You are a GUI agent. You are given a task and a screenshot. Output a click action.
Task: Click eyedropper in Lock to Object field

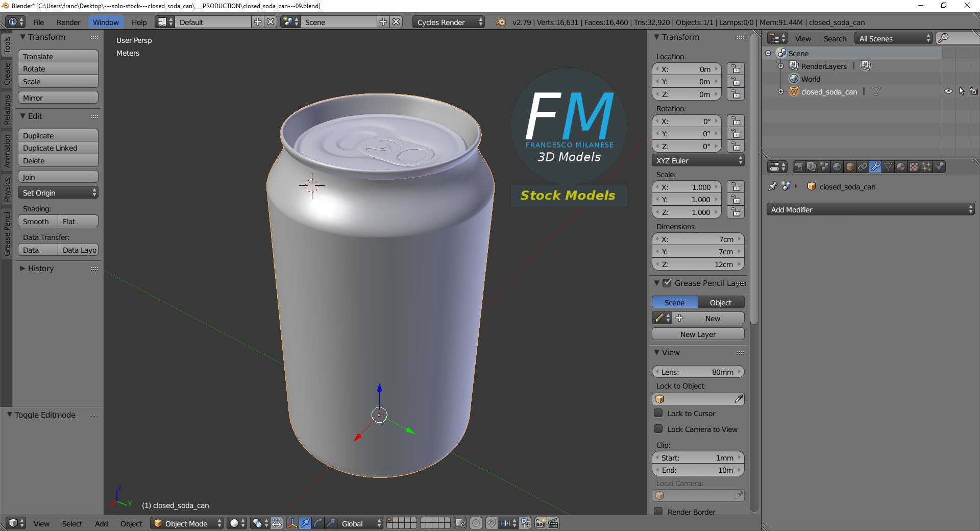[x=739, y=399]
